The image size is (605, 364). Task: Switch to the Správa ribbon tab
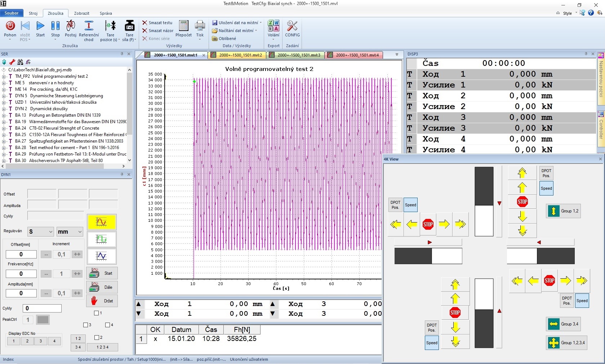[x=106, y=13]
